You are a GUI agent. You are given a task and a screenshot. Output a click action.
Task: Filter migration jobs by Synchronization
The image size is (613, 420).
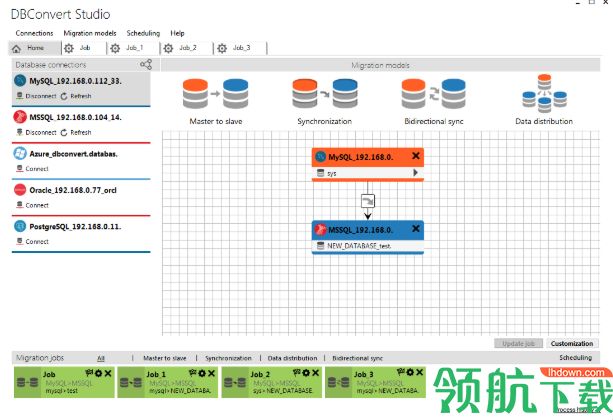point(228,358)
